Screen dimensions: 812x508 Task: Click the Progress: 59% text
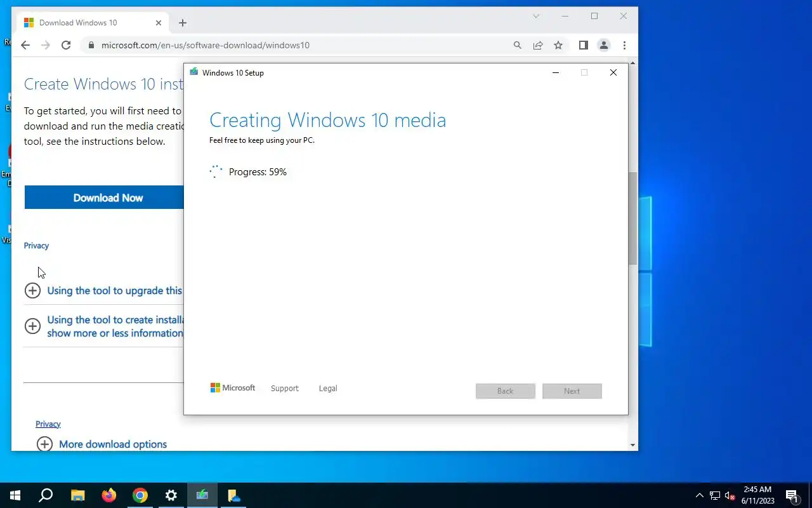(x=258, y=172)
